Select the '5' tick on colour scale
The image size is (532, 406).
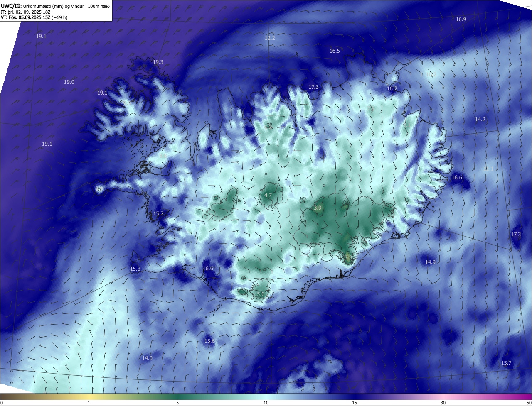pos(177,403)
